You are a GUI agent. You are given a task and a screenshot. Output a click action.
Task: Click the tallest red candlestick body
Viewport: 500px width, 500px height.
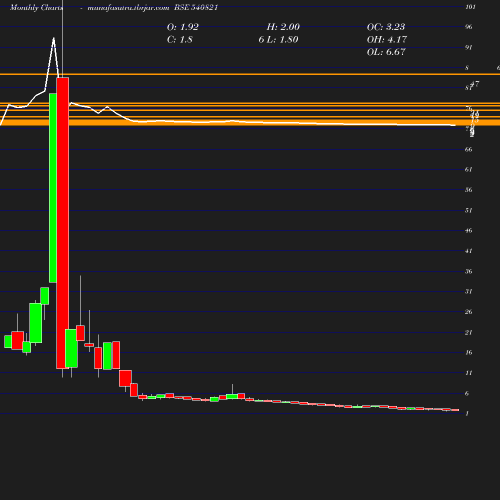click(63, 223)
